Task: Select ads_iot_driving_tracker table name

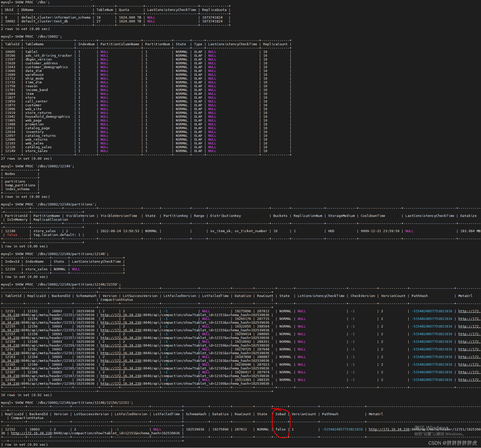Action: (x=49, y=55)
